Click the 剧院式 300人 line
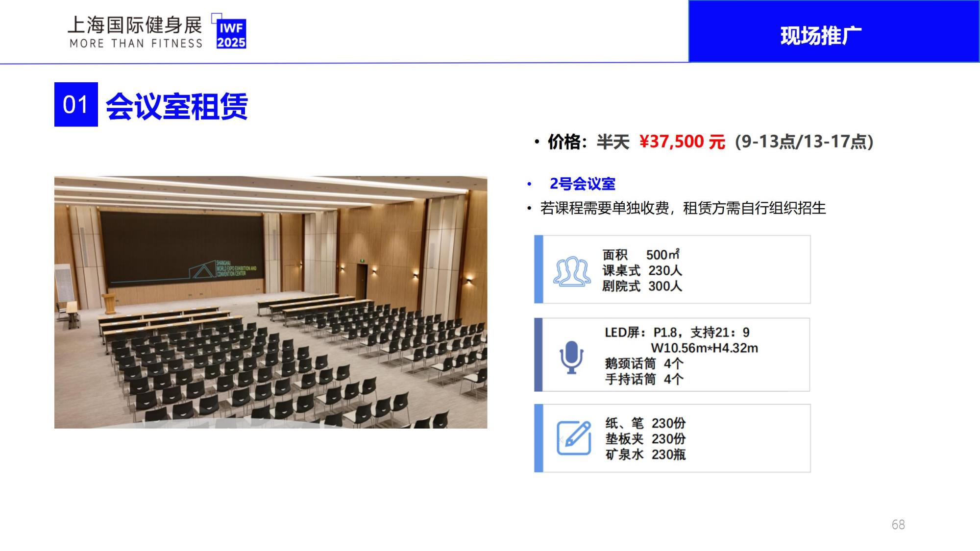This screenshot has width=980, height=551. pyautogui.click(x=642, y=286)
